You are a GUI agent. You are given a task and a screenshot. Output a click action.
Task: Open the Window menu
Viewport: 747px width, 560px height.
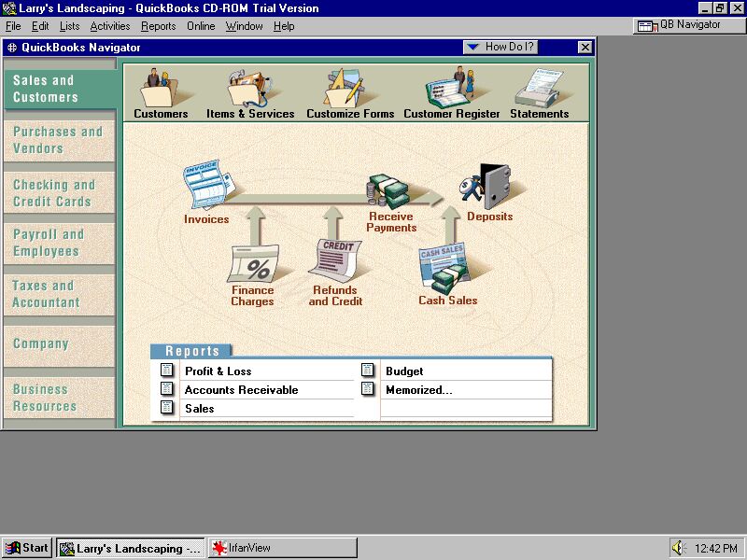[x=244, y=26]
